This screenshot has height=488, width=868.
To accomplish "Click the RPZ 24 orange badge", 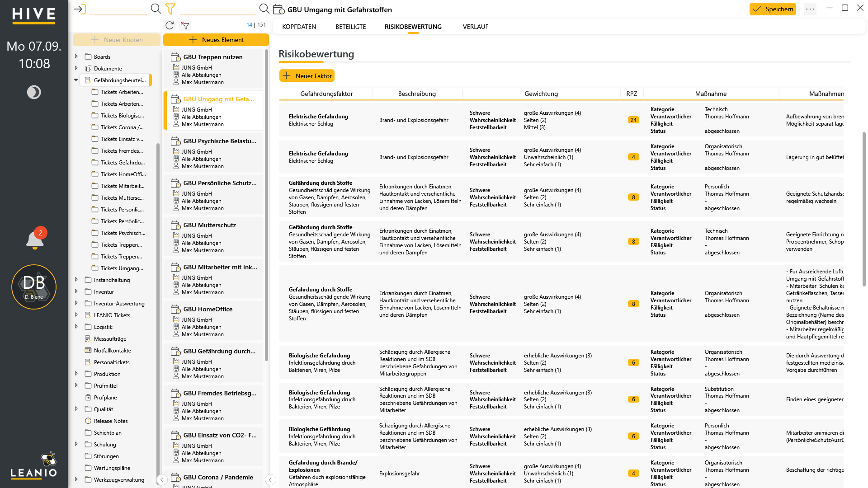I will click(633, 120).
